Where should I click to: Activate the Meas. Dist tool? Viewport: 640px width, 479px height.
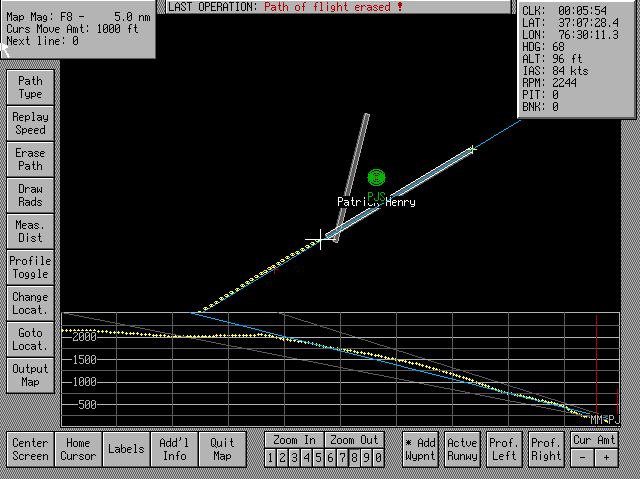coord(30,231)
